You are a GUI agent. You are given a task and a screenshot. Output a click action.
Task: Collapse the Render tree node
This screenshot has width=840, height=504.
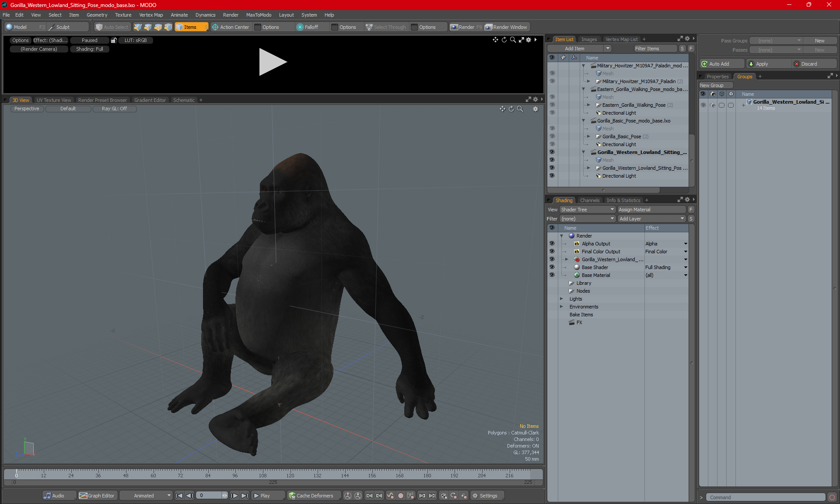click(x=561, y=236)
